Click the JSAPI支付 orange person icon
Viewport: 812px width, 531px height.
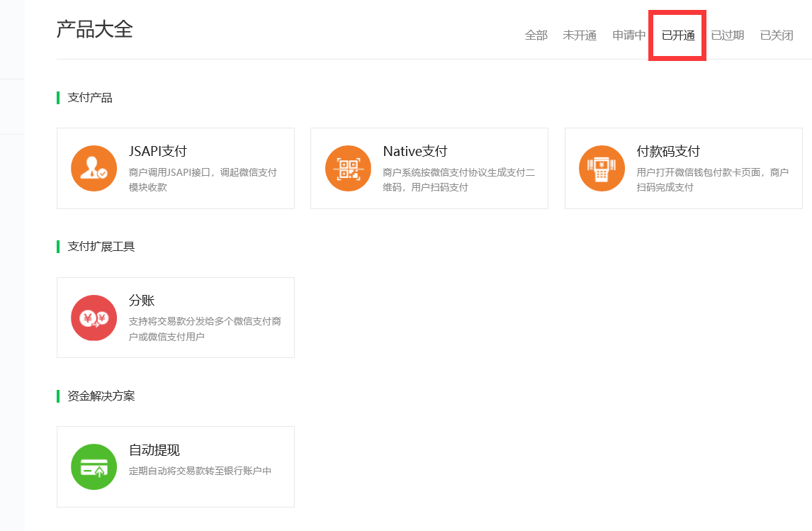[x=94, y=168]
